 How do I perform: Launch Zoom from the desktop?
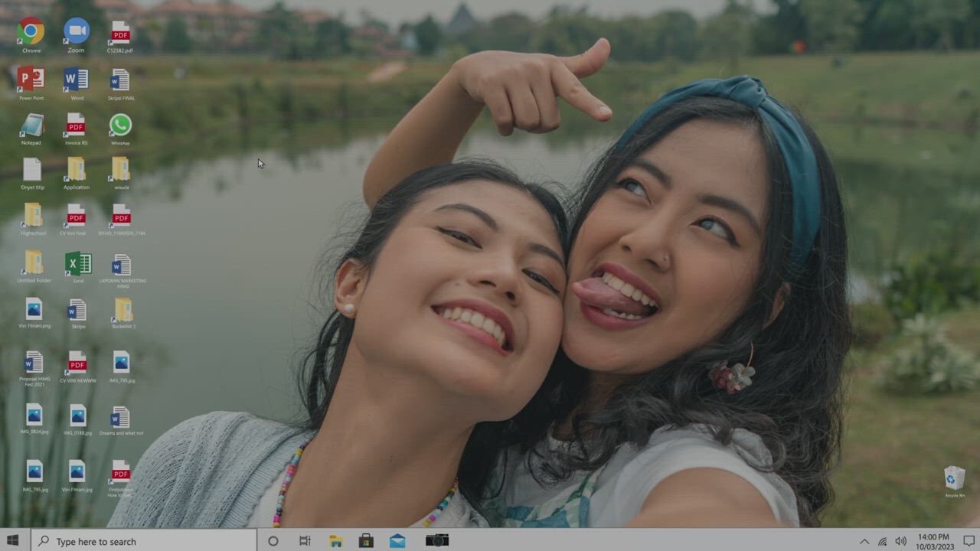click(76, 31)
